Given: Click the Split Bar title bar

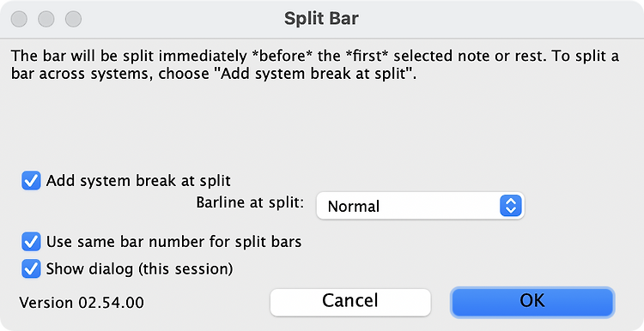Looking at the screenshot, I should click(x=322, y=19).
